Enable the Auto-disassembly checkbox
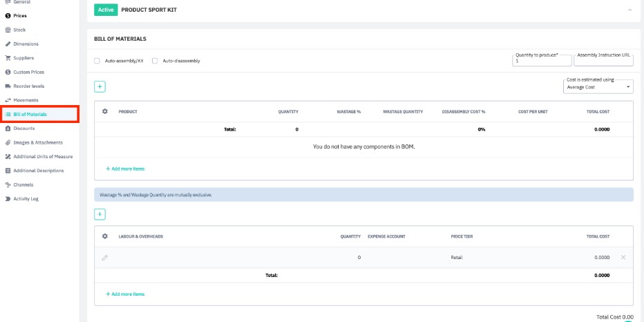This screenshot has height=322, width=644. (x=155, y=61)
